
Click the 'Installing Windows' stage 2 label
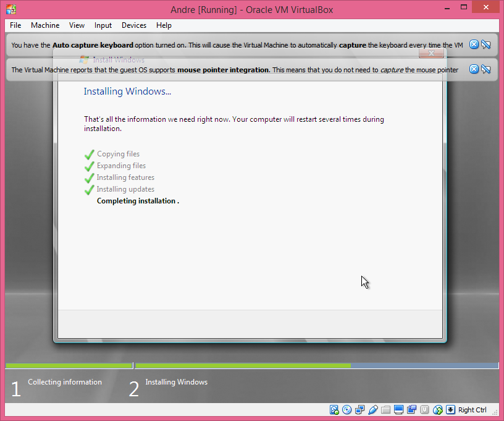tap(177, 382)
